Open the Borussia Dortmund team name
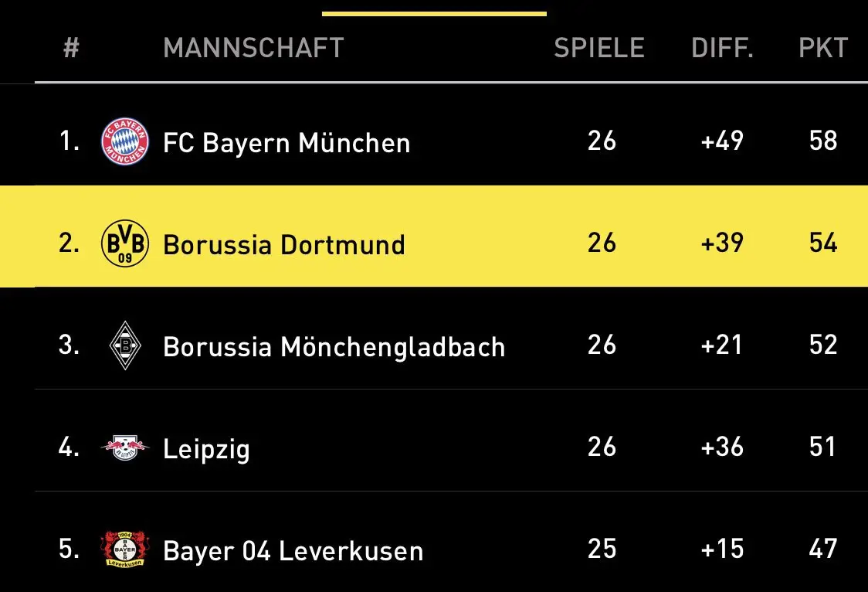This screenshot has height=592, width=868. pos(284,245)
